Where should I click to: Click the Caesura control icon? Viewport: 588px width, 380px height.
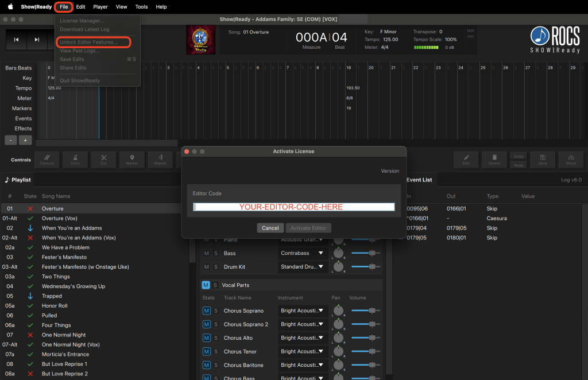point(47,159)
